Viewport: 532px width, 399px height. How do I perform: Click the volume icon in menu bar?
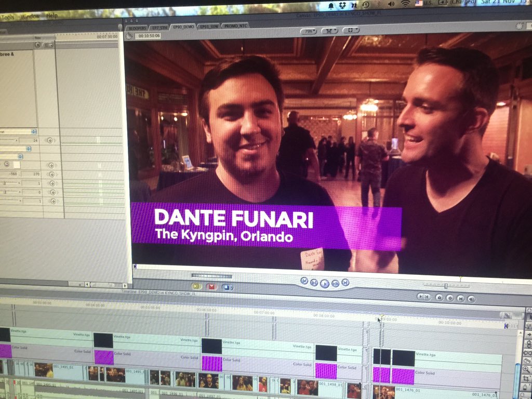point(391,4)
